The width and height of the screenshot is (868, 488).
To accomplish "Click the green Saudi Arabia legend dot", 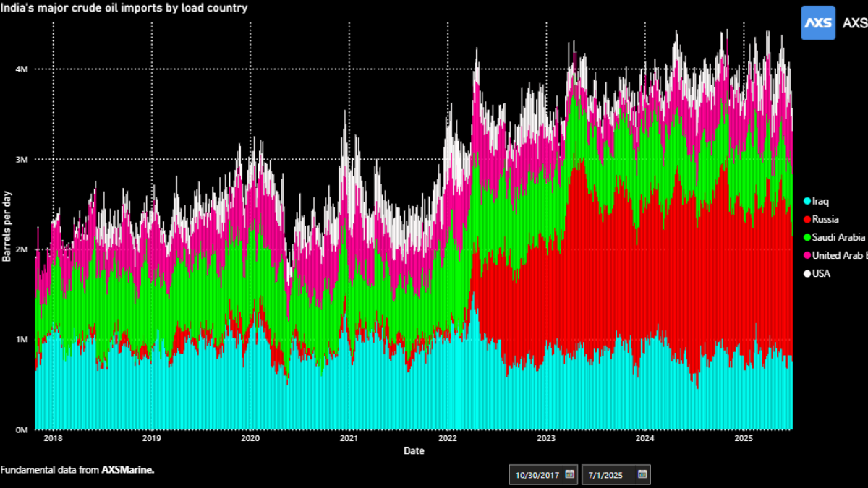I will click(x=807, y=237).
